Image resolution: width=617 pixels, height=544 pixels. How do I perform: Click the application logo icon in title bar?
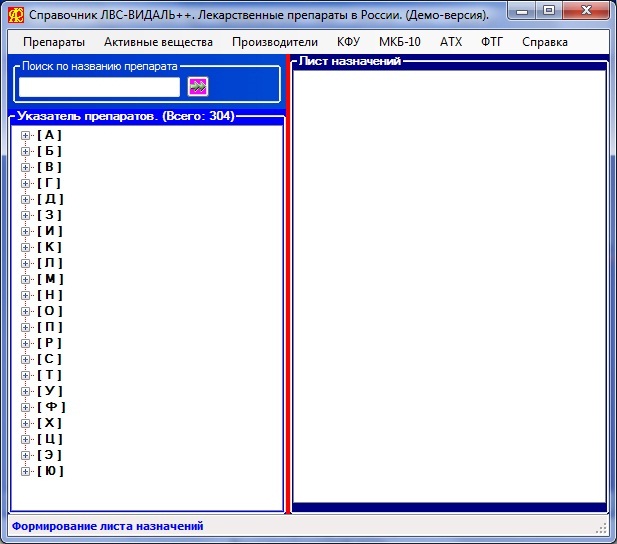tap(16, 15)
